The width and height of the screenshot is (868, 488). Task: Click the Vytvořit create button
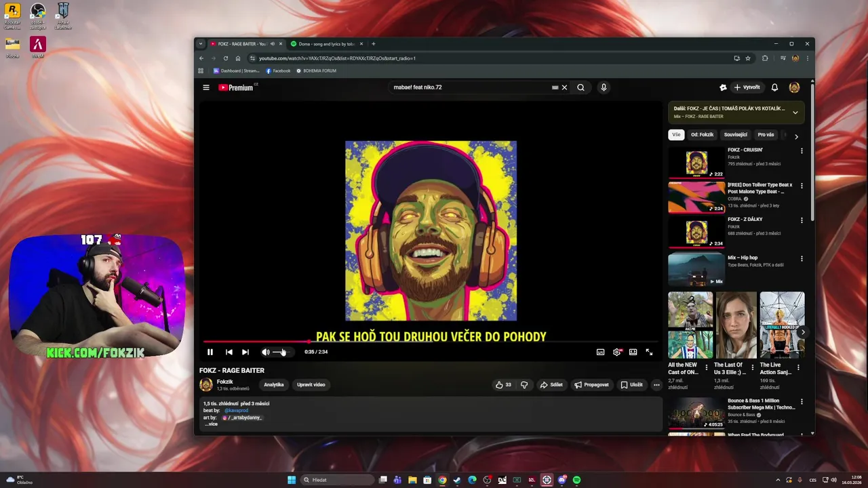(747, 87)
